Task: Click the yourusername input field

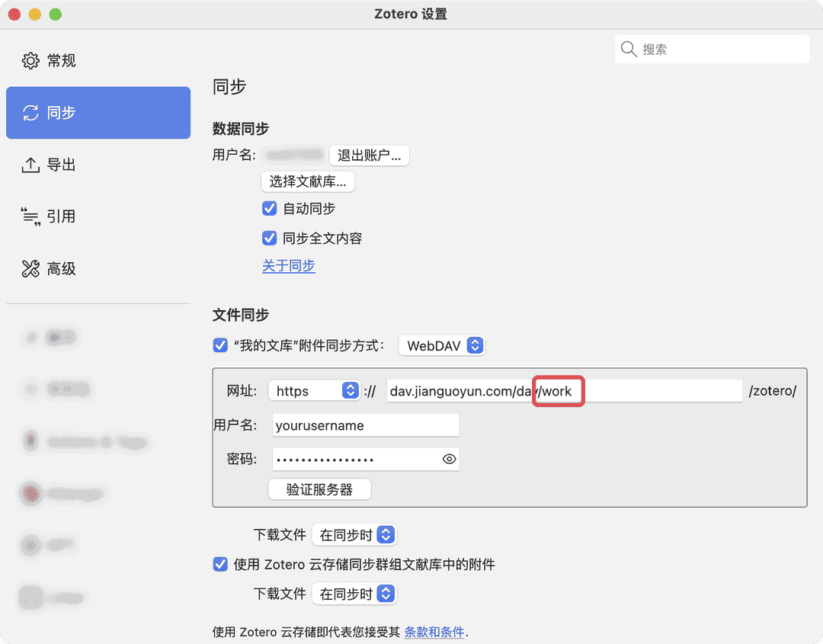Action: (x=365, y=425)
